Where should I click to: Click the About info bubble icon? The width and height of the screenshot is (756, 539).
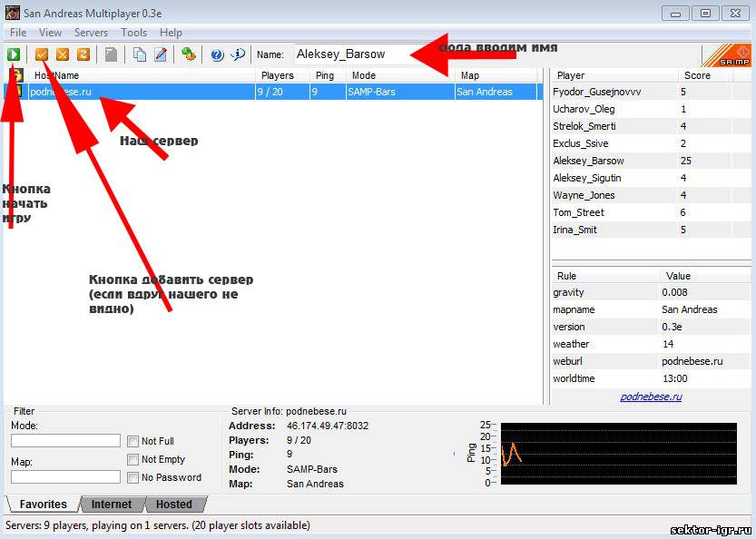pos(238,54)
